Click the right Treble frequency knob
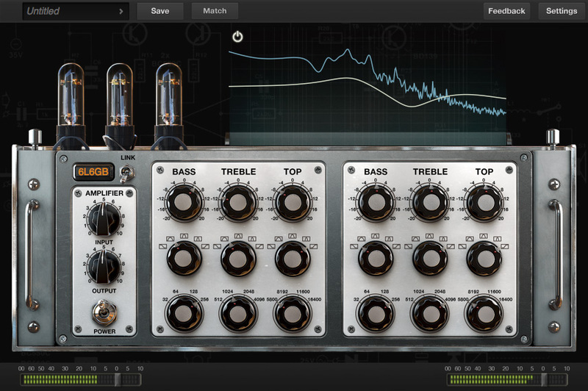588x391 pixels. tap(429, 314)
